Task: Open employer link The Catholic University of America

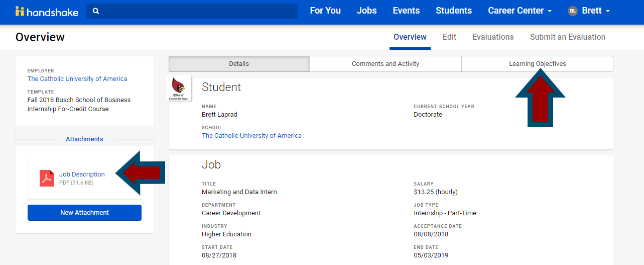Action: coord(77,79)
